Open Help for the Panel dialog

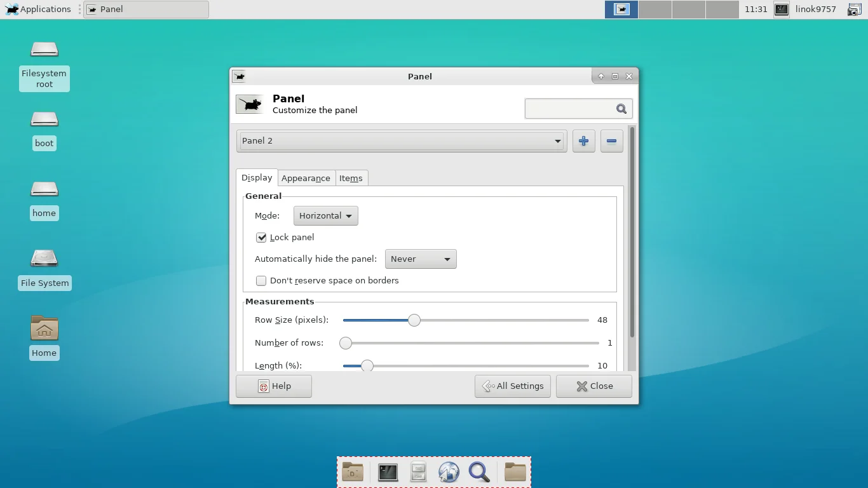coord(274,386)
